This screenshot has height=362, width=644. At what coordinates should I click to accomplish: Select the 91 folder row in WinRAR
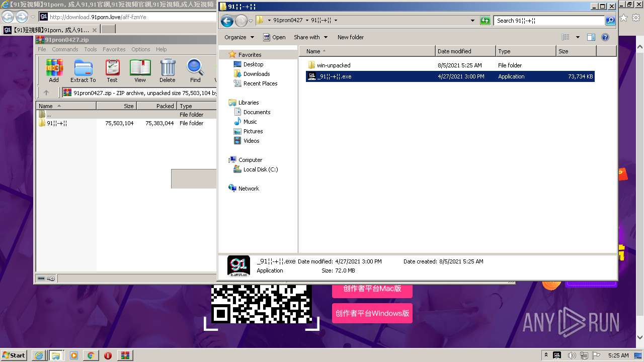click(x=126, y=123)
